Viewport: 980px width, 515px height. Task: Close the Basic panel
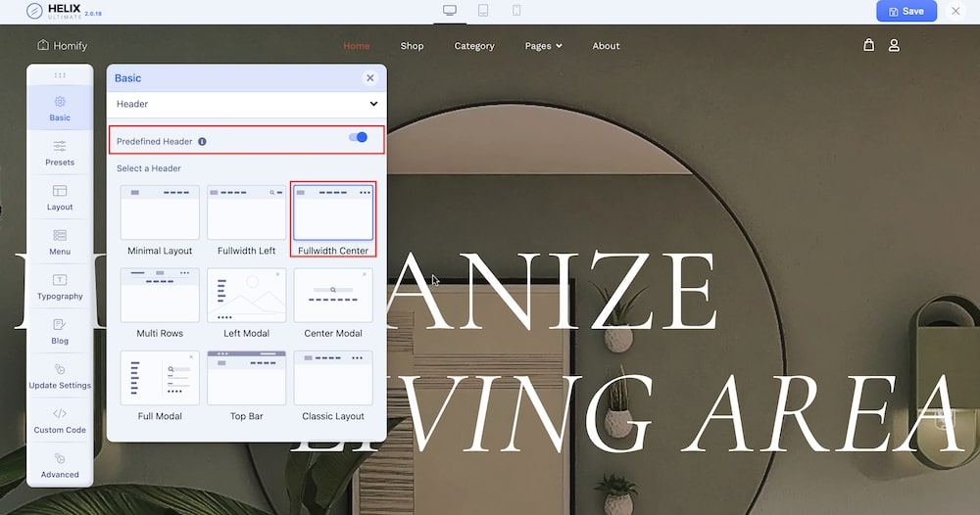click(x=370, y=78)
